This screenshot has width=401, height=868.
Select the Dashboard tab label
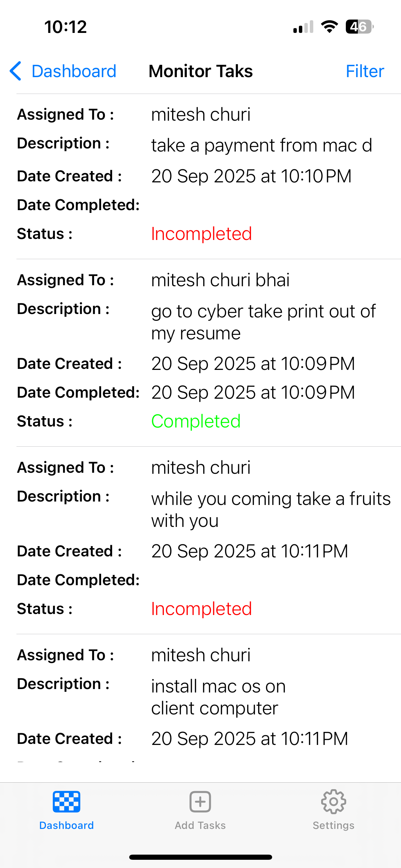pyautogui.click(x=66, y=825)
